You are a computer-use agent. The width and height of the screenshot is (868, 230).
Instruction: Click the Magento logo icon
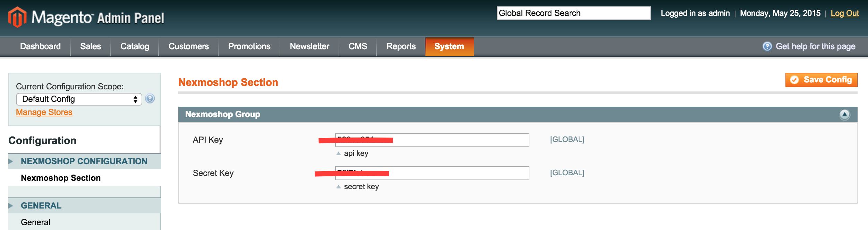(x=17, y=17)
